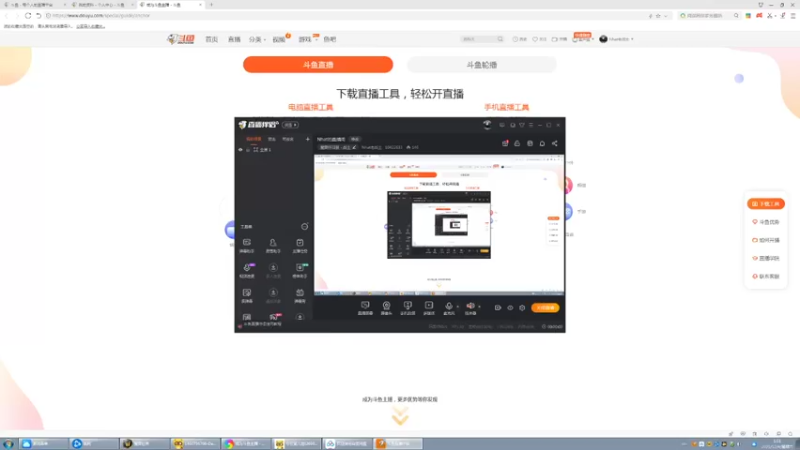This screenshot has height=450, width=800.
Task: Open 鱼吧 in site navigation
Action: pyautogui.click(x=330, y=39)
